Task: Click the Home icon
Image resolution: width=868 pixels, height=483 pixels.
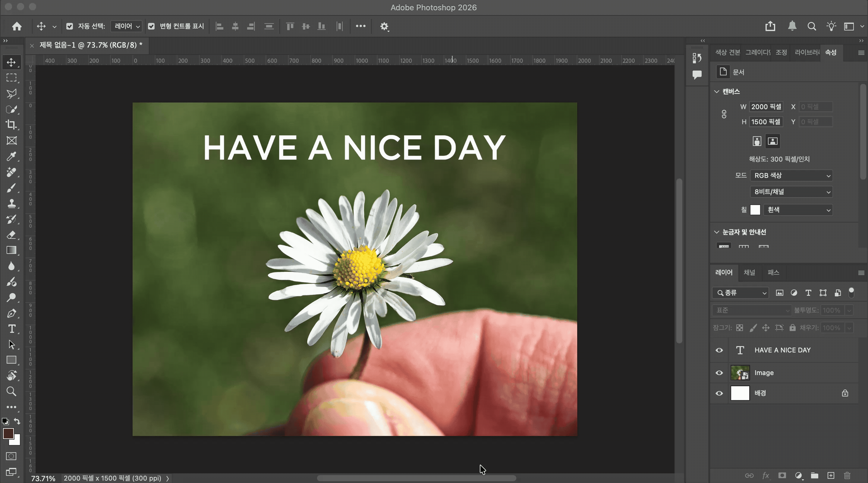Action: point(17,26)
